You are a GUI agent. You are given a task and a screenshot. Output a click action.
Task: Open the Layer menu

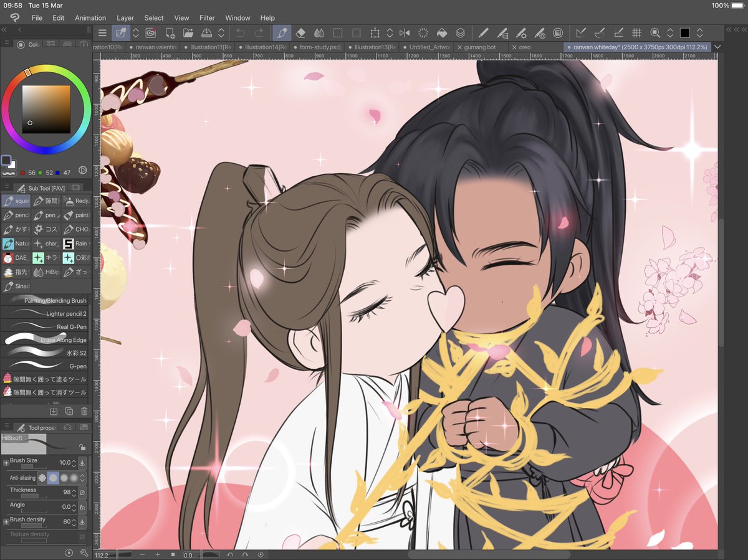[x=125, y=18]
